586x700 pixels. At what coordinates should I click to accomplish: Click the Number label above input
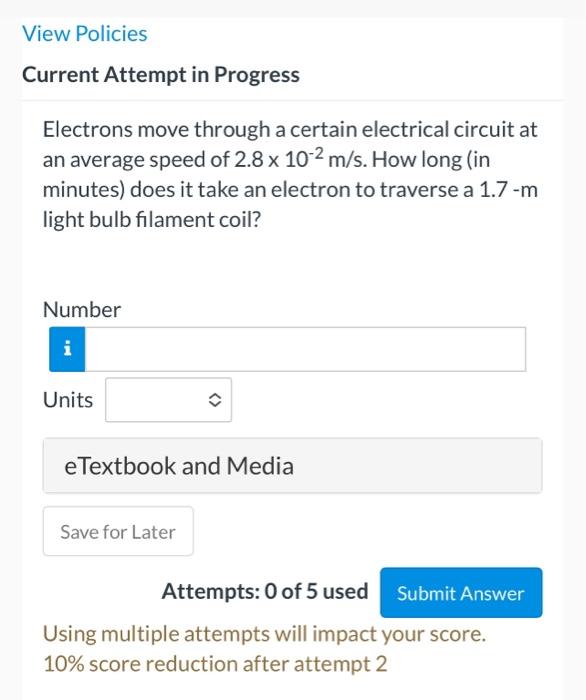[x=82, y=309]
